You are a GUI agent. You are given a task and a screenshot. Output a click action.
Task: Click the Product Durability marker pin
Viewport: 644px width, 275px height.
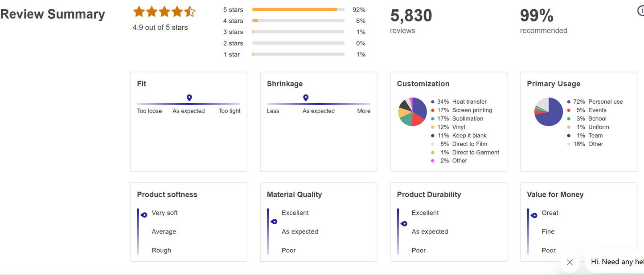[404, 223]
